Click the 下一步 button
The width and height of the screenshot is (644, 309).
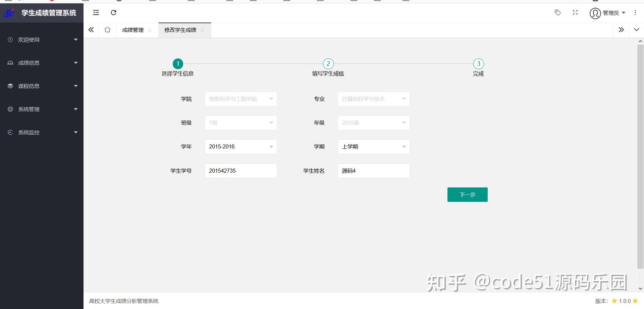[x=467, y=194]
